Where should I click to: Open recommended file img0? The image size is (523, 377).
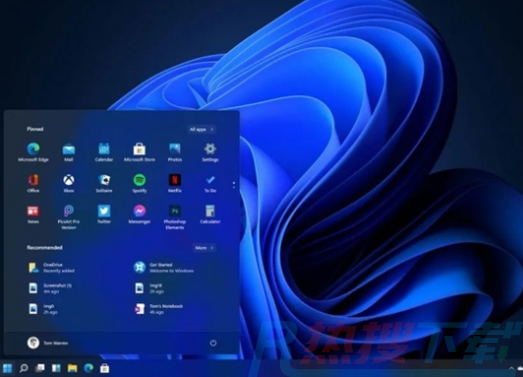pos(43,309)
